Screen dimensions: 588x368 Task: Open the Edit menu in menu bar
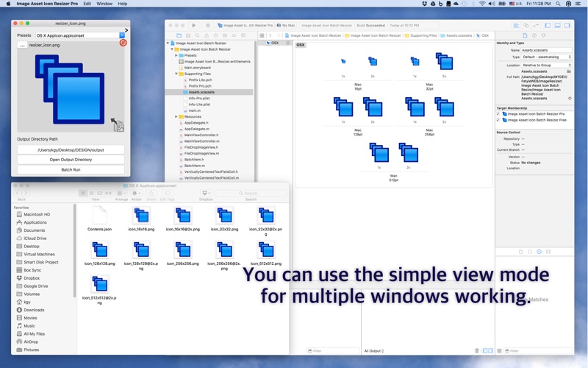[x=87, y=4]
